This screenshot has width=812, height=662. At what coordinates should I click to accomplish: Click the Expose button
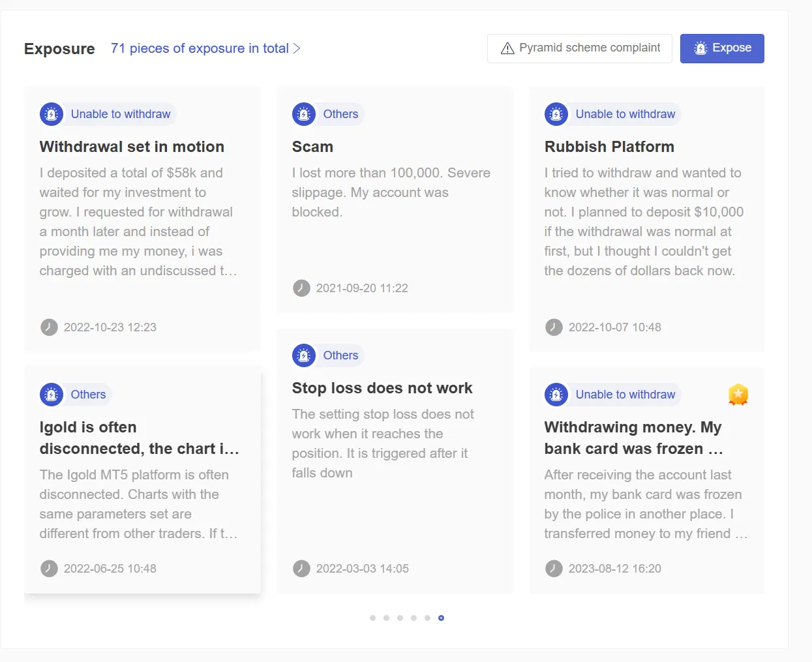click(722, 48)
